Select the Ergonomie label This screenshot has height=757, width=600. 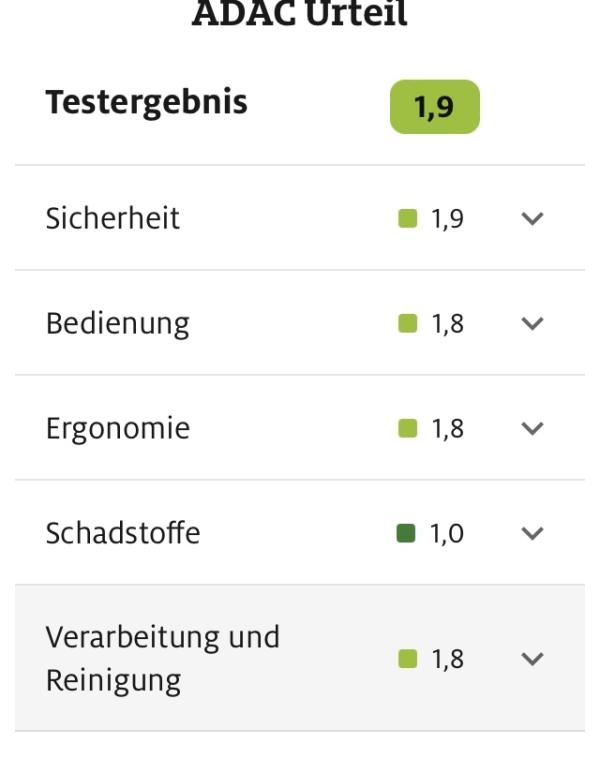click(118, 429)
